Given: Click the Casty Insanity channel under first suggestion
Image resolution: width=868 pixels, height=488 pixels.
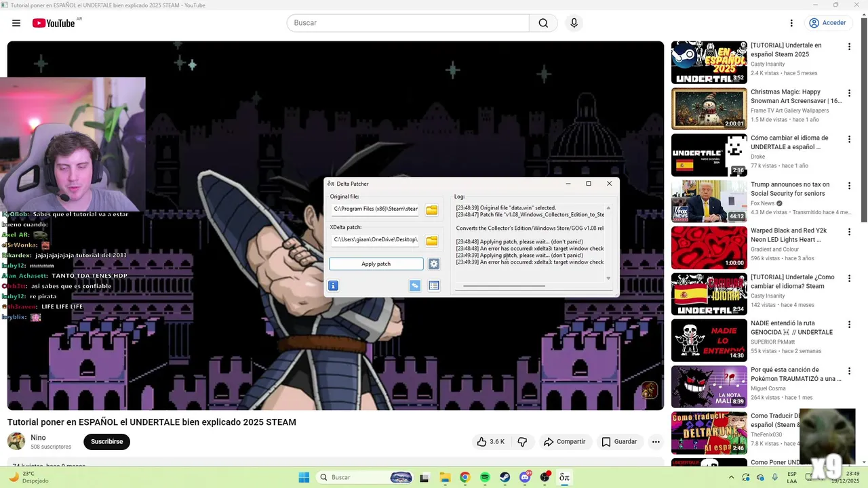Looking at the screenshot, I should click(x=768, y=64).
